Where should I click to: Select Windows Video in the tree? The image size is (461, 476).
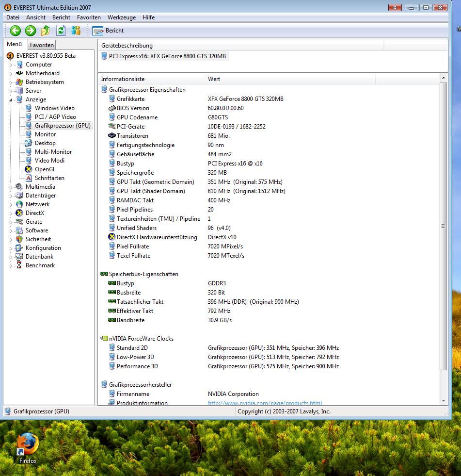pos(55,108)
